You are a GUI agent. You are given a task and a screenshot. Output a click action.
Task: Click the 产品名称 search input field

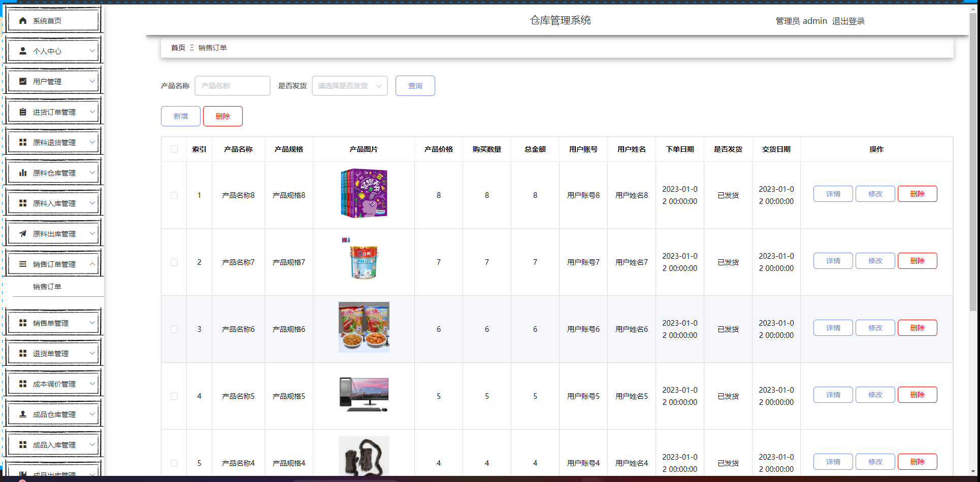point(233,86)
